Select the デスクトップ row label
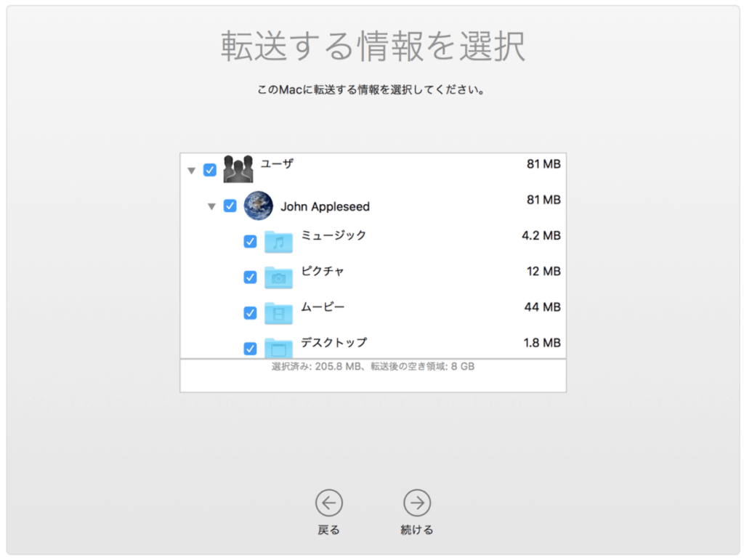744x560 pixels. coord(334,342)
